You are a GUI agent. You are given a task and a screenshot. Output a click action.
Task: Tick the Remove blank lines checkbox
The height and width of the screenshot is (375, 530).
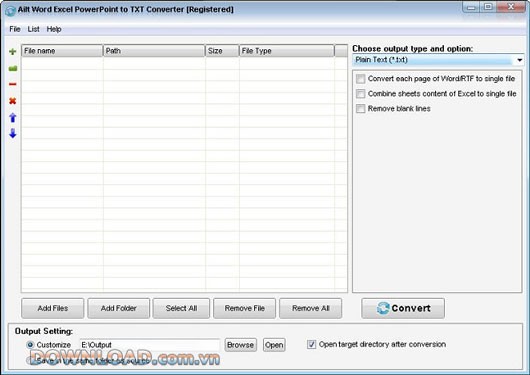[361, 109]
